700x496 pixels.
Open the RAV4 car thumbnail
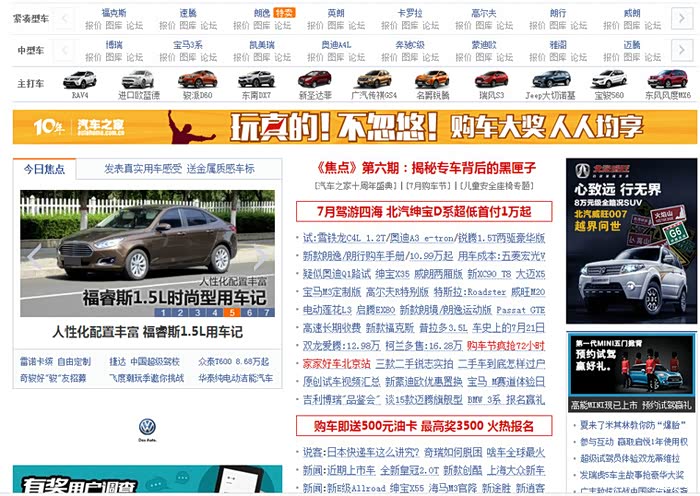80,79
